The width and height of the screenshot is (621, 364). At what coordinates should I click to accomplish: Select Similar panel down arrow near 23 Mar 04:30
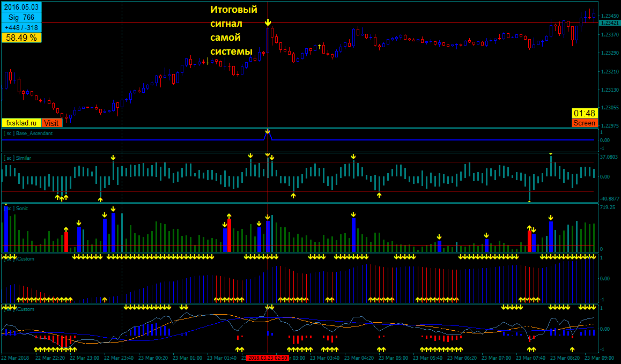pos(353,157)
